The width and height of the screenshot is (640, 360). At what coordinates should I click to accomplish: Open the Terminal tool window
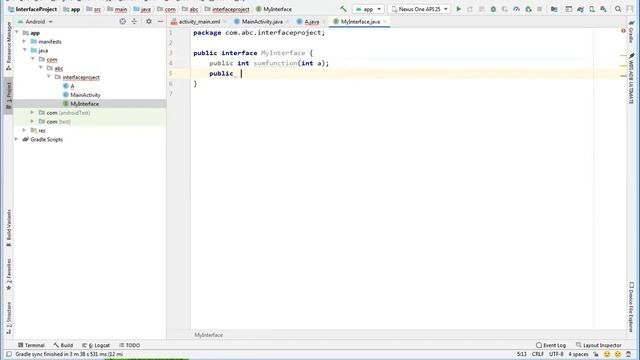pyautogui.click(x=31, y=345)
